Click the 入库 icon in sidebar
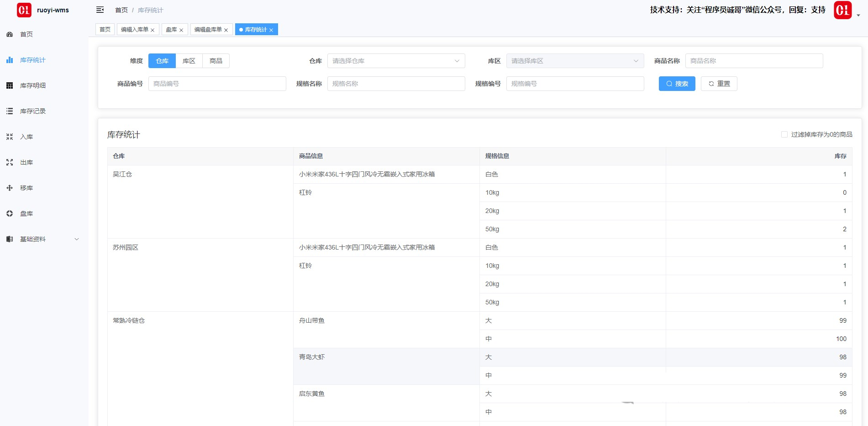The image size is (868, 426). coord(10,137)
